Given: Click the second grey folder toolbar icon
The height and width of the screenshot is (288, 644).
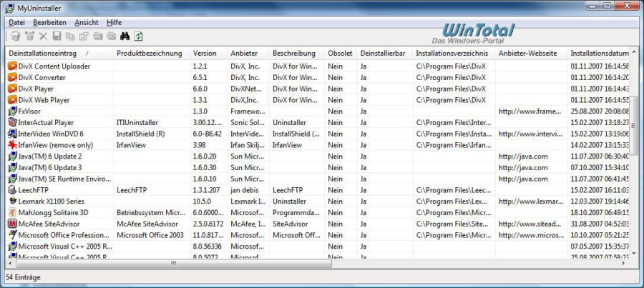Looking at the screenshot, I should coord(111,36).
